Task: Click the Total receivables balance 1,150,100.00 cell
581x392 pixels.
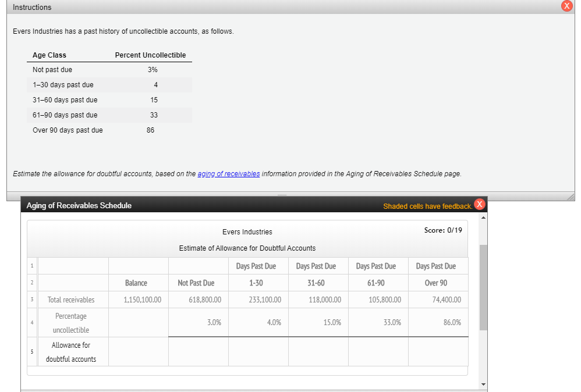Action: coord(139,299)
